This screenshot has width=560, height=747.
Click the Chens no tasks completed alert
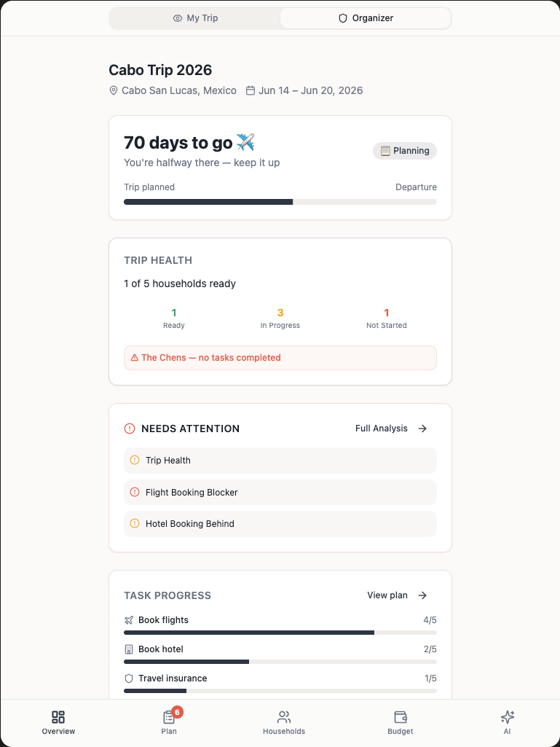pyautogui.click(x=280, y=358)
